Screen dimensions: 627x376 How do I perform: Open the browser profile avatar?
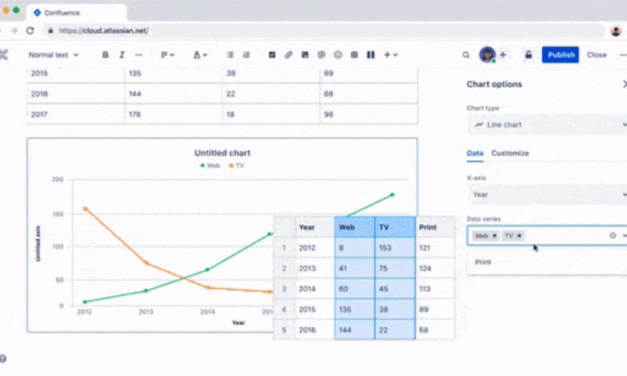[x=616, y=30]
